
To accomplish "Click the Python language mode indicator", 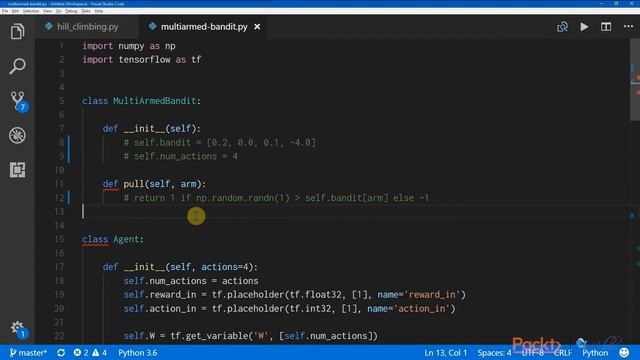I will coord(595,353).
